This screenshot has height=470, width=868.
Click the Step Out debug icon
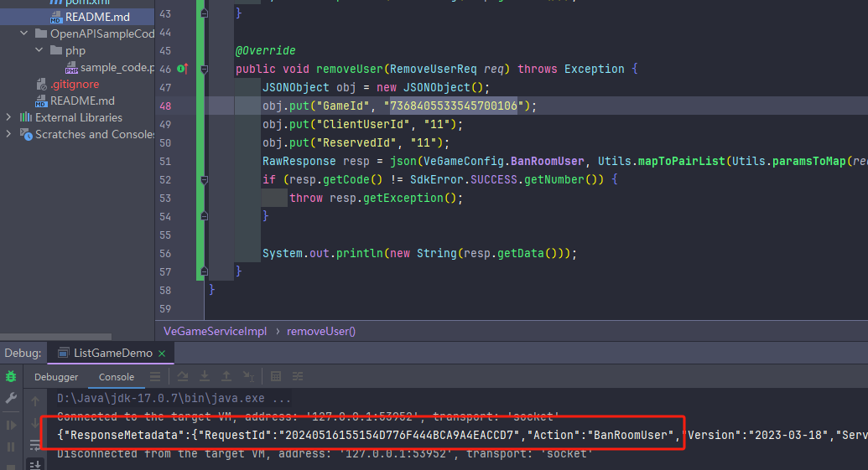coord(226,376)
